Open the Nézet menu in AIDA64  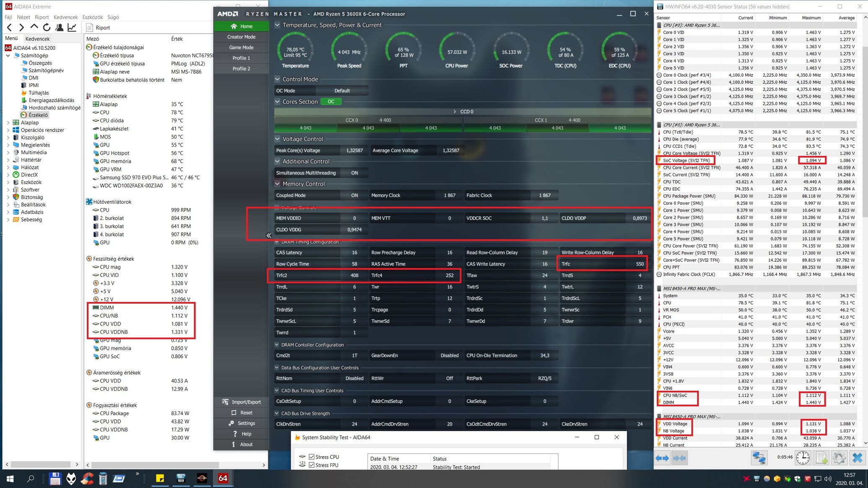(x=23, y=17)
